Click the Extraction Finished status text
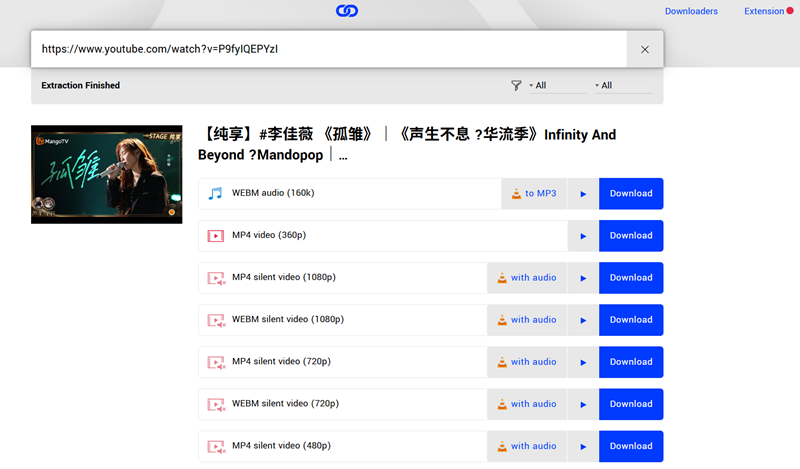The width and height of the screenshot is (800, 469). click(x=81, y=85)
